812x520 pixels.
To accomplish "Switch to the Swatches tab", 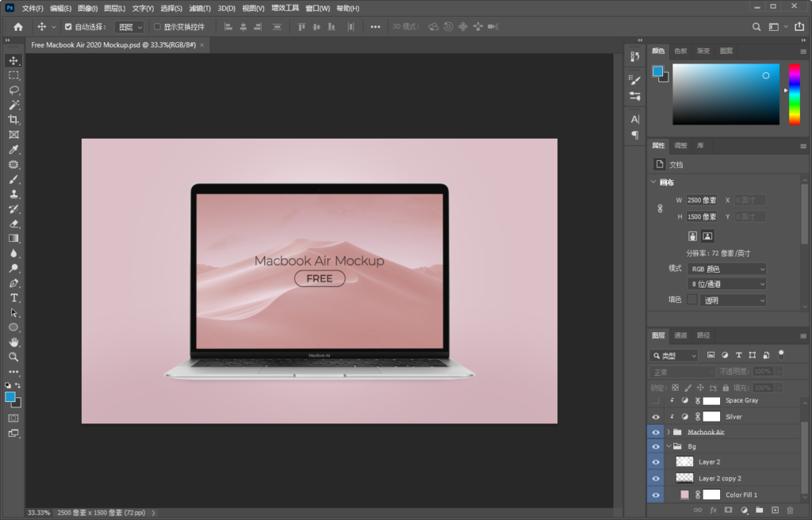I will tap(680, 51).
